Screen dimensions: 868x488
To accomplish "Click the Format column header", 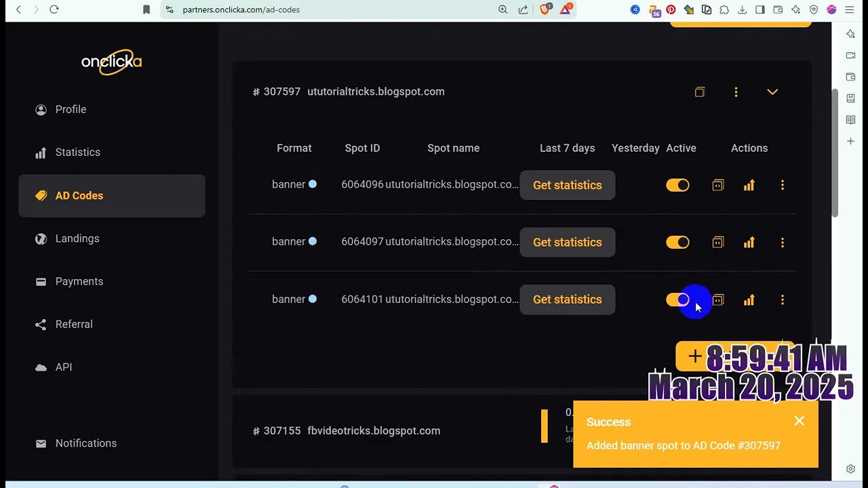I will click(294, 148).
